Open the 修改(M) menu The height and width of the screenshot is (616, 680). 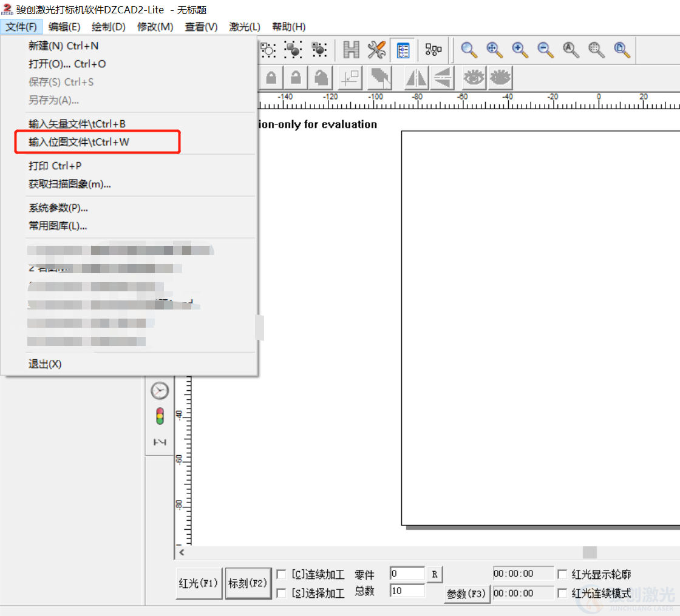coord(155,27)
